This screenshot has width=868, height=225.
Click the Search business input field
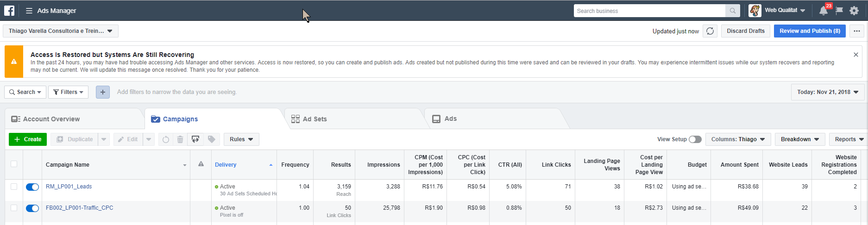click(x=649, y=11)
